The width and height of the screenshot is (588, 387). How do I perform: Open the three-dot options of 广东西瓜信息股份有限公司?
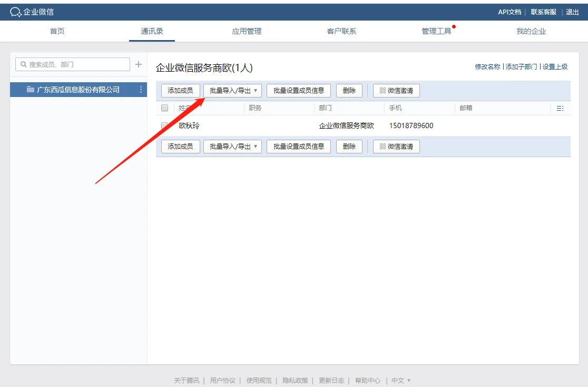[141, 89]
